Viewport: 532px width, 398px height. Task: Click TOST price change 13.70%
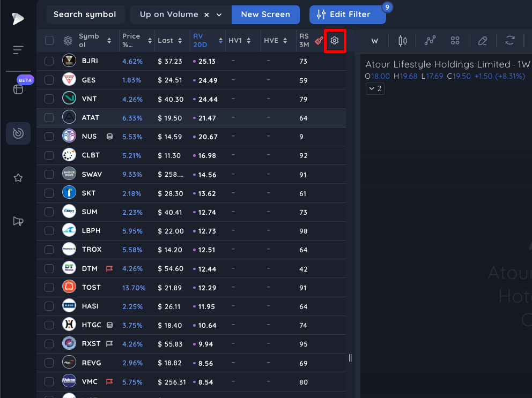pos(134,288)
